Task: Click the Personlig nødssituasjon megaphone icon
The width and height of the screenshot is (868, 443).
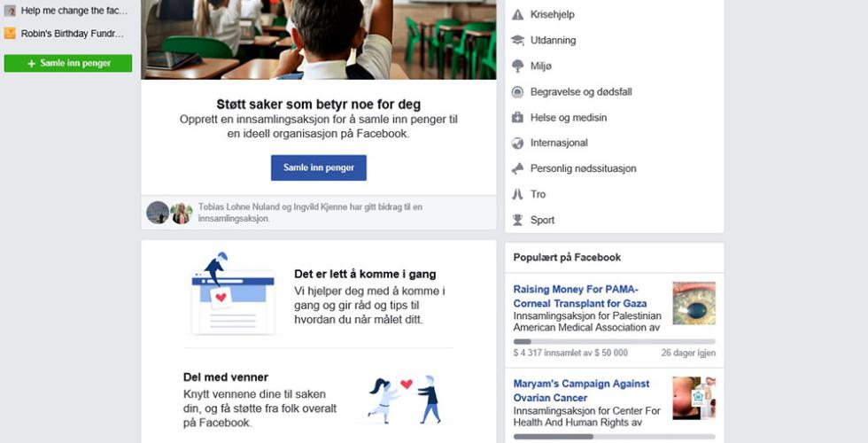Action: tap(517, 168)
